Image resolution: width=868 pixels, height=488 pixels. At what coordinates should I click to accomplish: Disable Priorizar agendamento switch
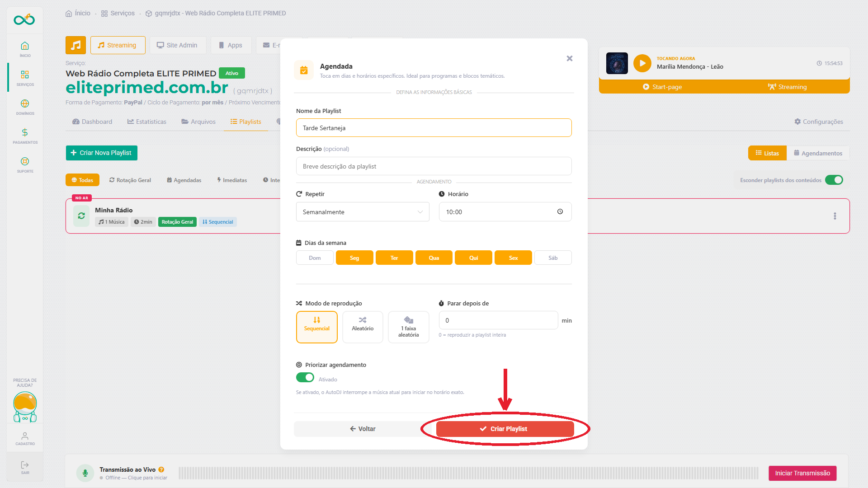click(x=305, y=377)
